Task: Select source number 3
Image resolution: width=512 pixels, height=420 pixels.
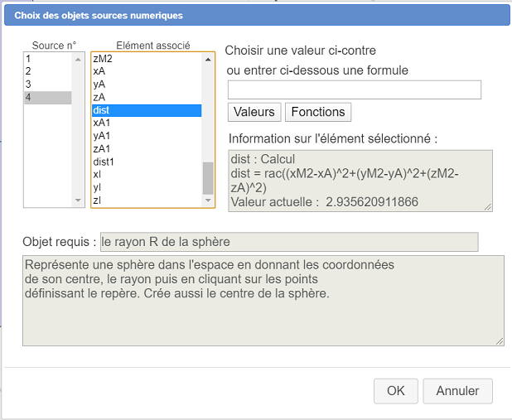Action: point(48,84)
